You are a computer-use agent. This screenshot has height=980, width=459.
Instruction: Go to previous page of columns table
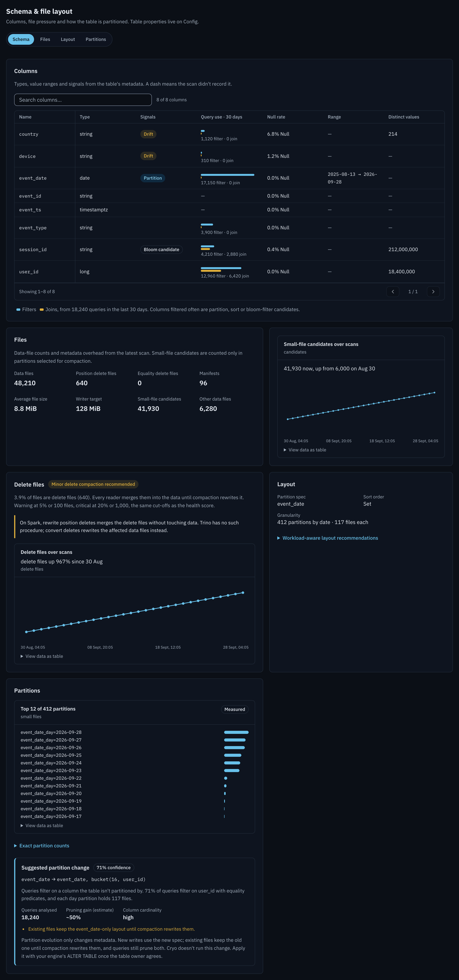point(392,291)
